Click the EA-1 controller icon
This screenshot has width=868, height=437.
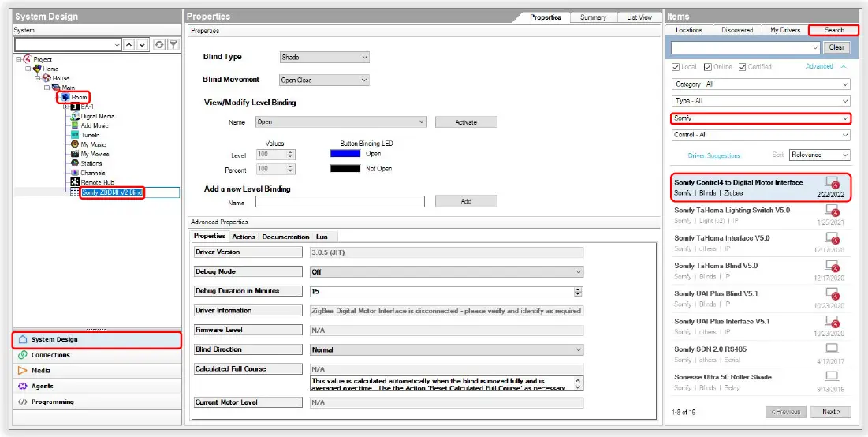click(x=75, y=106)
